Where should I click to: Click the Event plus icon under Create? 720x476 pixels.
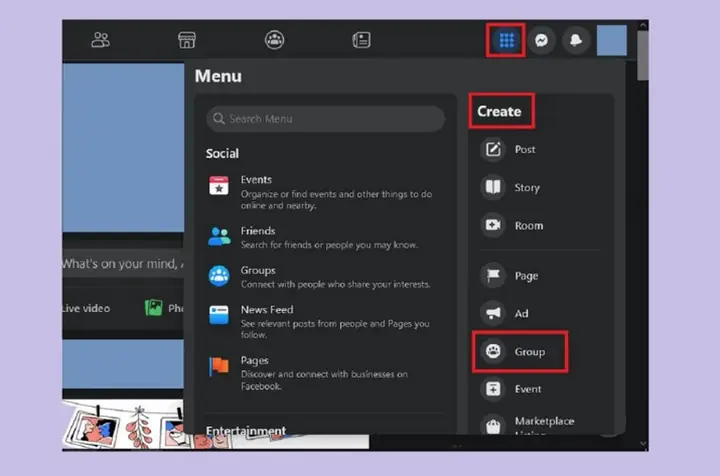493,389
